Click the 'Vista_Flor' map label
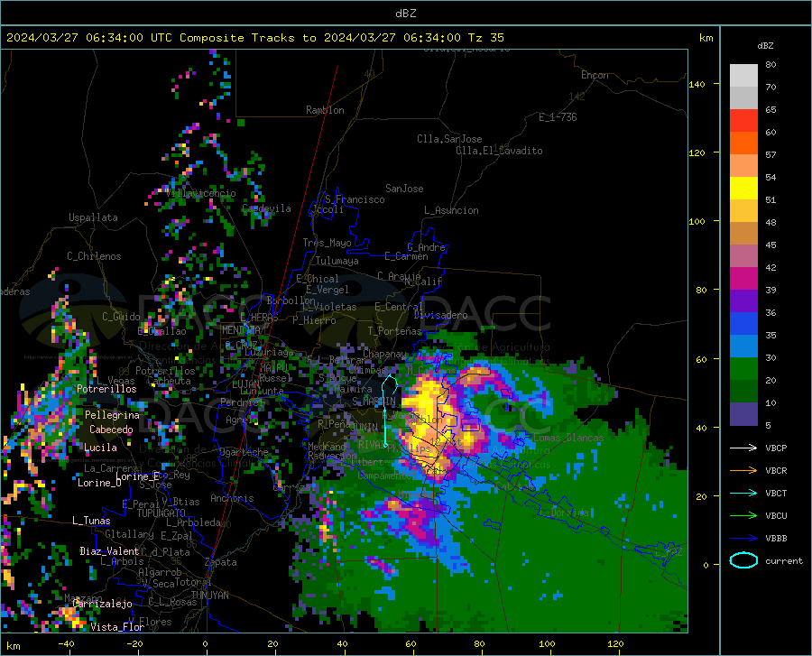 (x=117, y=627)
